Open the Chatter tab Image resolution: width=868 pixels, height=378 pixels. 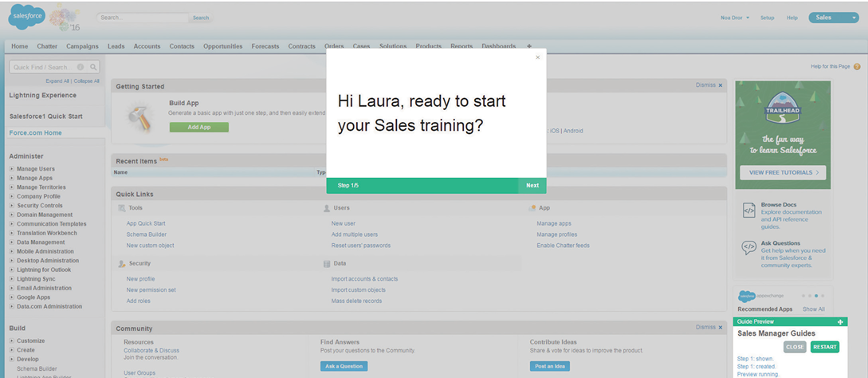pyautogui.click(x=47, y=46)
